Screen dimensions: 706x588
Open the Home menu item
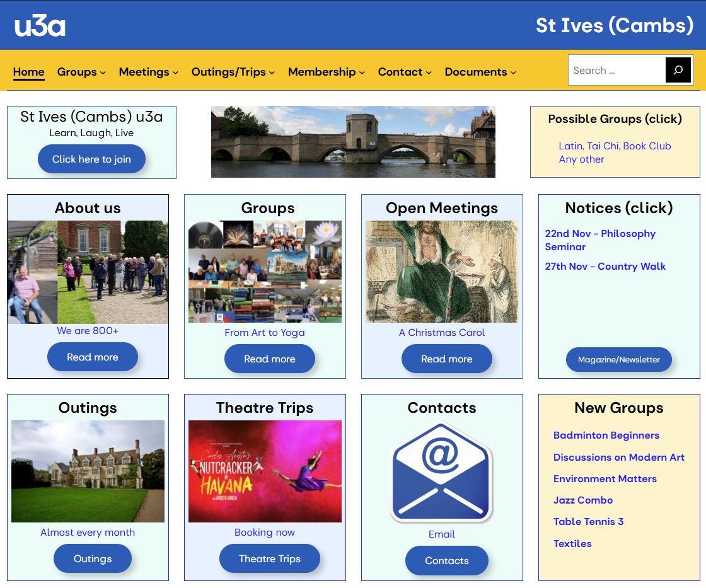[28, 72]
